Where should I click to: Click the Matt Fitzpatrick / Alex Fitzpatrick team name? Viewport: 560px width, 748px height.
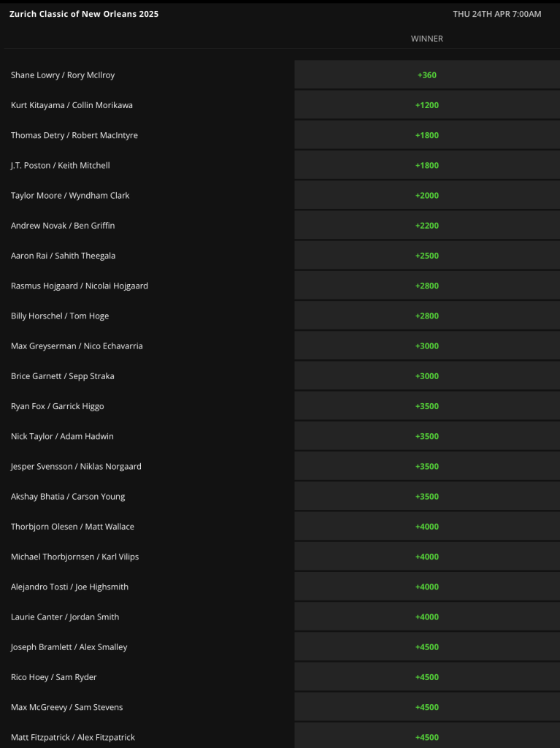click(73, 737)
